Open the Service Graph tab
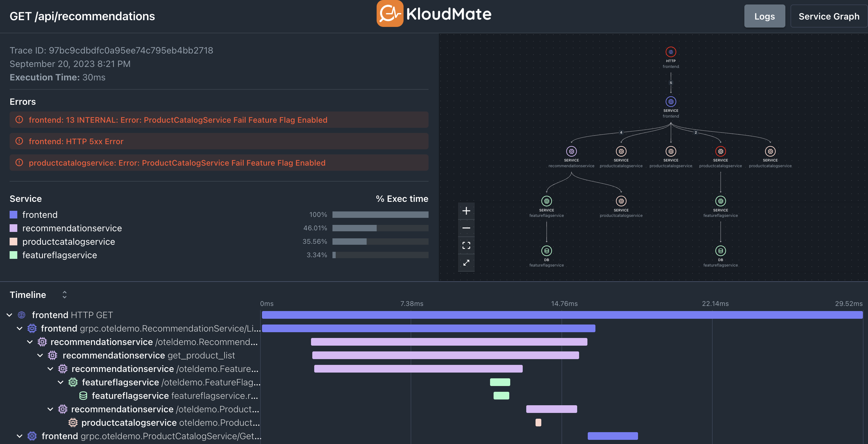 coord(829,16)
